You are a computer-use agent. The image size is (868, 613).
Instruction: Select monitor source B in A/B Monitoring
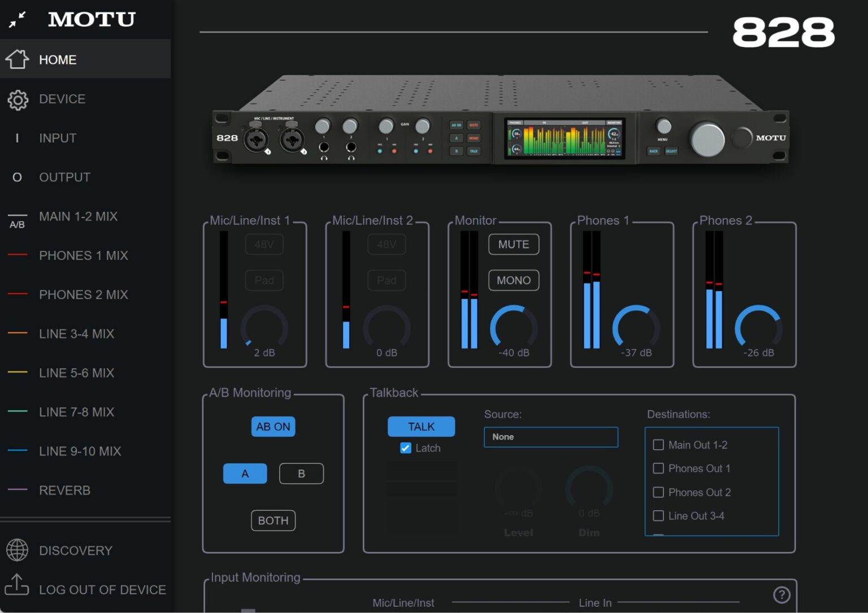pos(301,473)
